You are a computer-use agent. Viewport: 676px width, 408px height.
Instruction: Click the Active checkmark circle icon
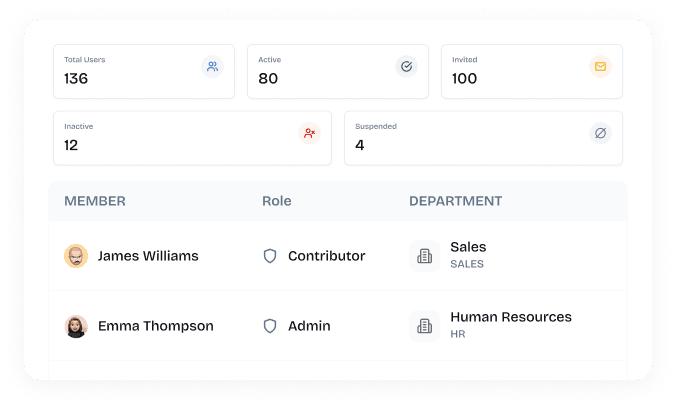[x=407, y=66]
